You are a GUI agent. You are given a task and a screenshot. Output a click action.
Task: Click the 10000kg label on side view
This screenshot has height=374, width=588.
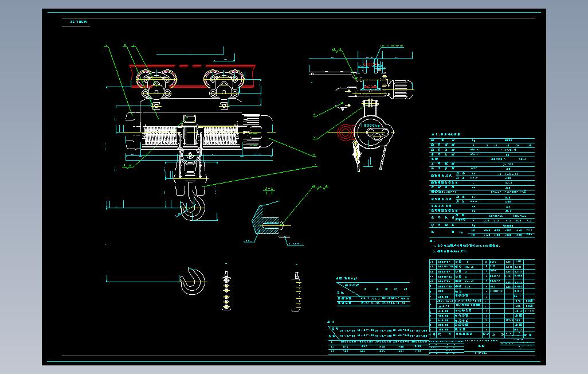[x=370, y=126]
